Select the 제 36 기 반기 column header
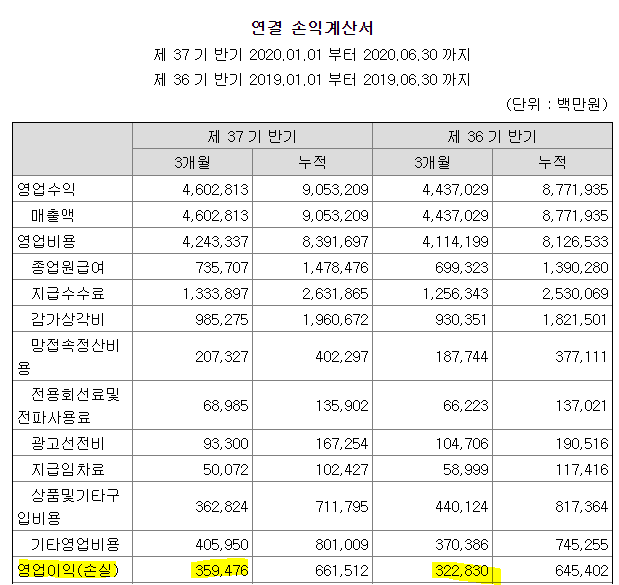 tap(492, 137)
